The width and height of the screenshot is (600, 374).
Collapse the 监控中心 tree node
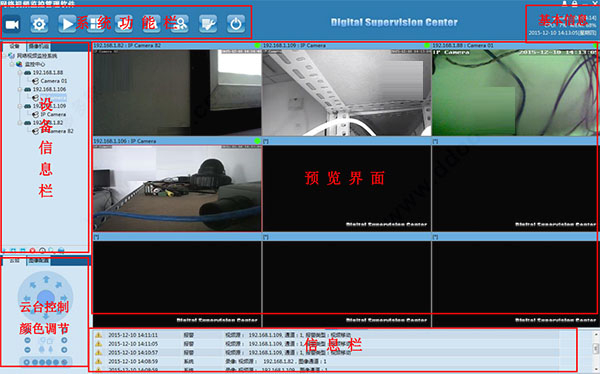coord(12,64)
